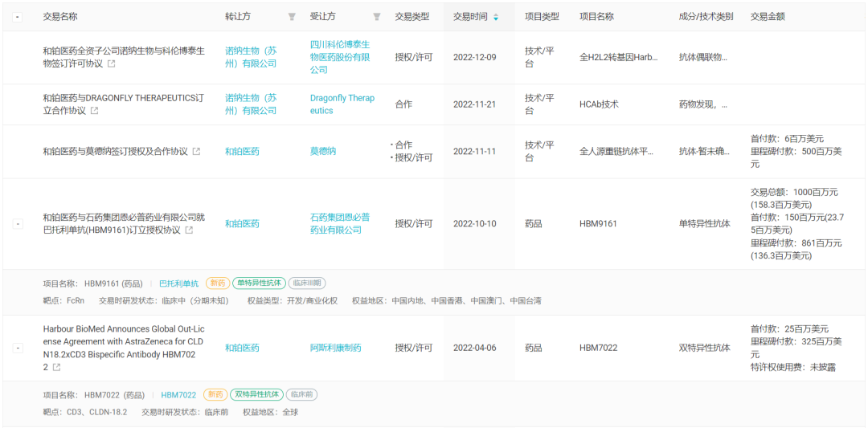
Task: Sort by 交易时间 column arrow
Action: (x=495, y=17)
